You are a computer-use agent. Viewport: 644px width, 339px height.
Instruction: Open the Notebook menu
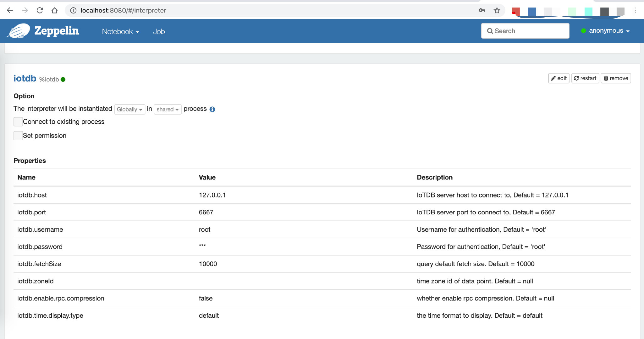[x=121, y=31]
